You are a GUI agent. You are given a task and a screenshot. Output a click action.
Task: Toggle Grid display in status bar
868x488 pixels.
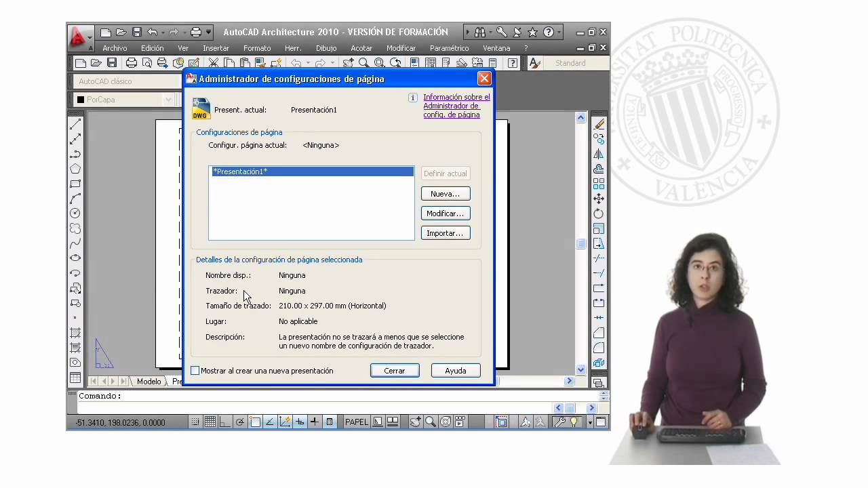tap(210, 422)
